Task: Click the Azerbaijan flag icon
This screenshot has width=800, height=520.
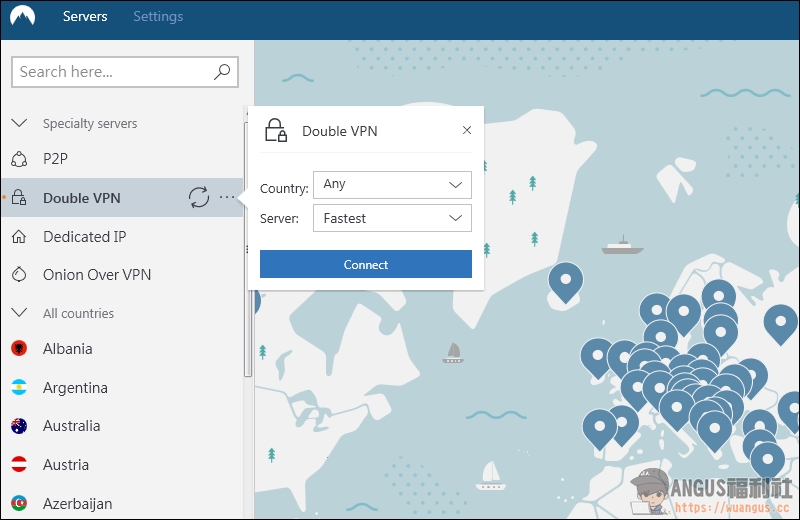Action: coord(19,503)
